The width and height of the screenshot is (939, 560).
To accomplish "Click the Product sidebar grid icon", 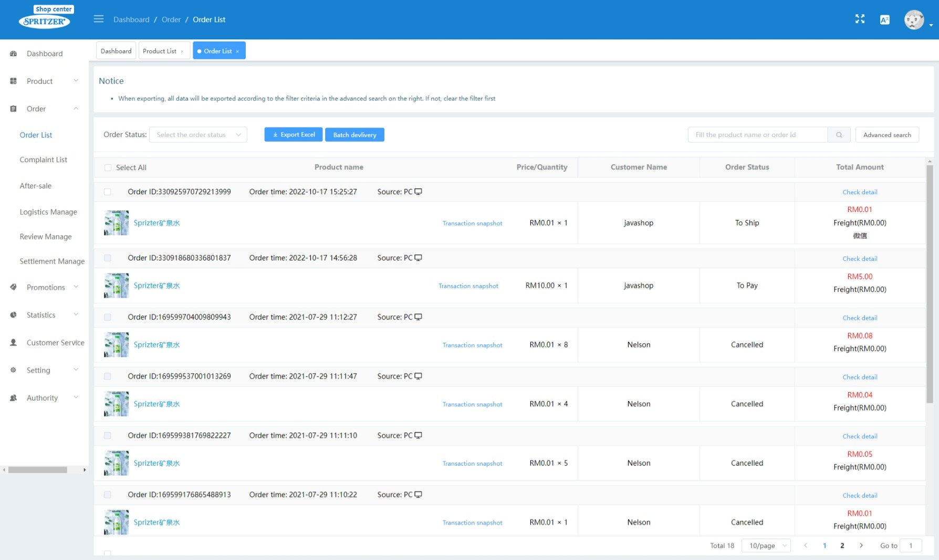I will (14, 81).
